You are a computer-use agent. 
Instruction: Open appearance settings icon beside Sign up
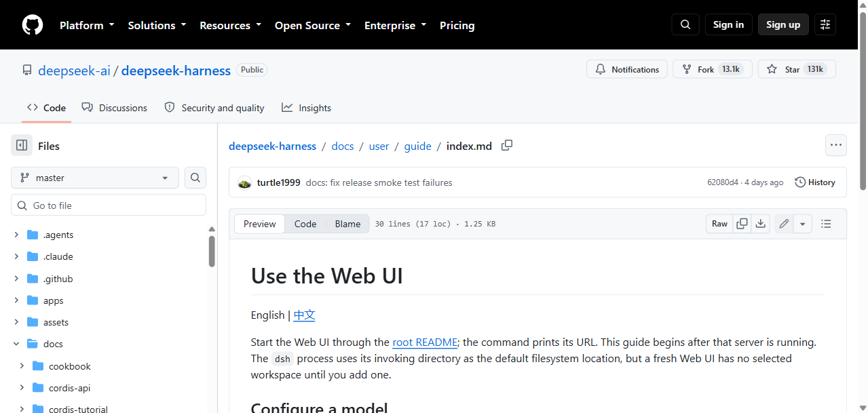coord(825,24)
